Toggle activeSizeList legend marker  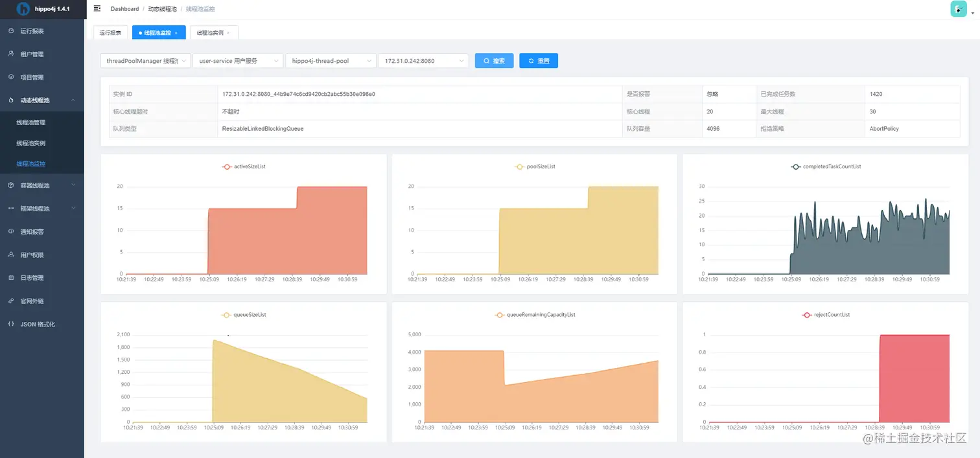[227, 166]
